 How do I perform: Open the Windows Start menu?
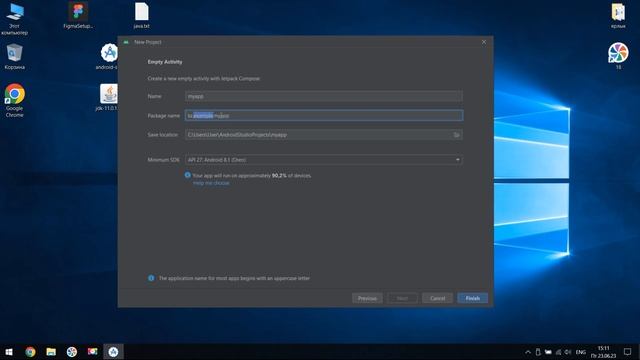coord(9,352)
